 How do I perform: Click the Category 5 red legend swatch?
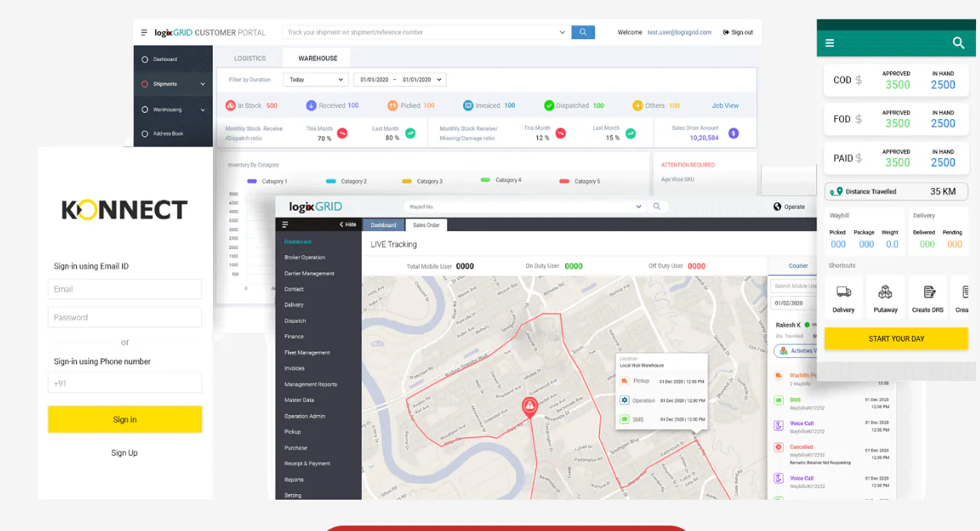click(x=564, y=181)
